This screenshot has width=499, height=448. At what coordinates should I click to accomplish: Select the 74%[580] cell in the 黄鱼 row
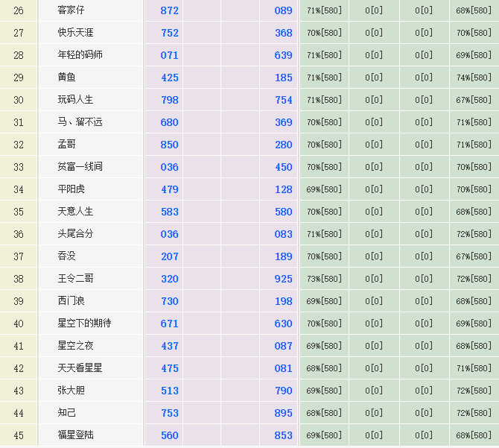click(x=474, y=78)
